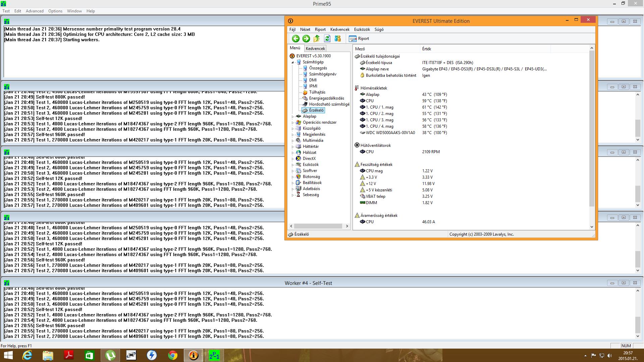Open Prime95 Options menu
This screenshot has width=644, height=362.
[55, 11]
